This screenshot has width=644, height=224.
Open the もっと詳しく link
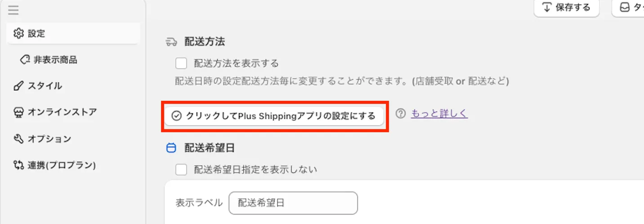[x=439, y=114]
